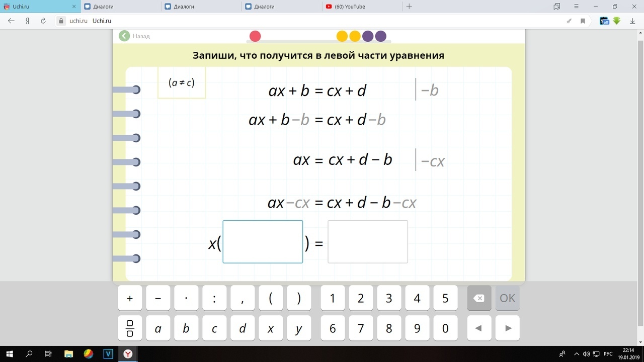
Task: Reload the page in browser toolbar
Action: point(43,21)
